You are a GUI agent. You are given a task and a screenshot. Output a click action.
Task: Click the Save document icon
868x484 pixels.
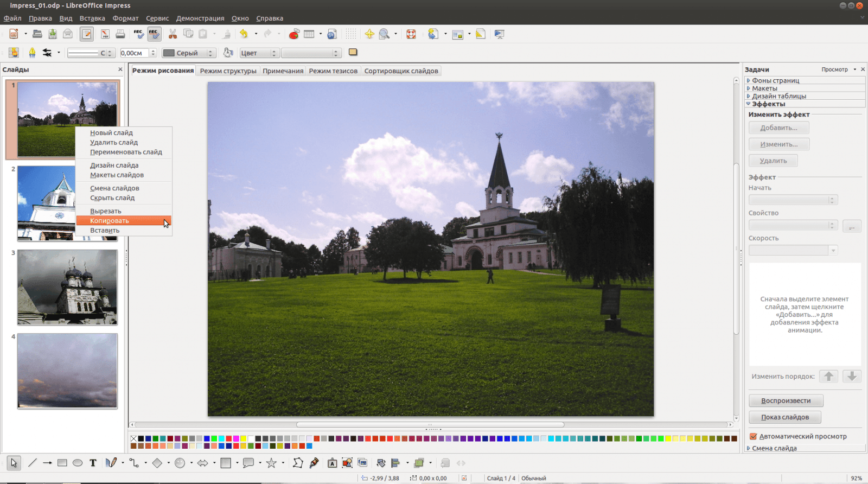53,34
